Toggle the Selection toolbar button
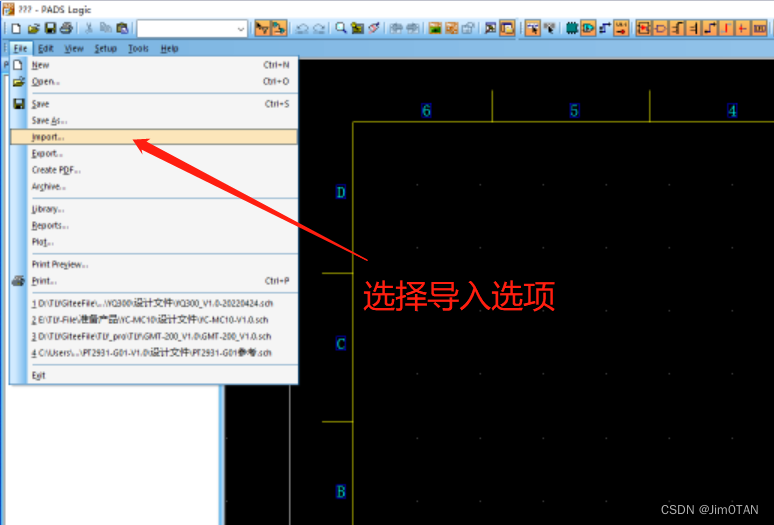The width and height of the screenshot is (774, 525). pos(262,29)
